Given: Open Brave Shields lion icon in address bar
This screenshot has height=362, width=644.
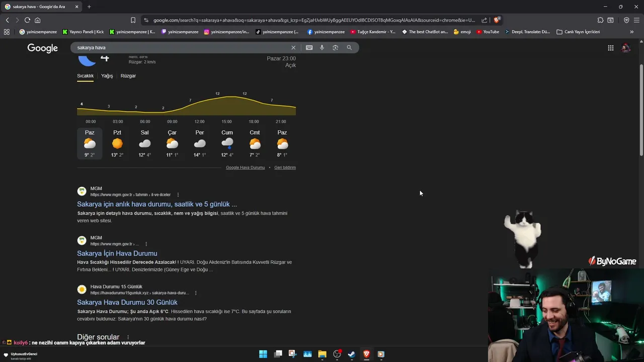Looking at the screenshot, I should coord(497,20).
